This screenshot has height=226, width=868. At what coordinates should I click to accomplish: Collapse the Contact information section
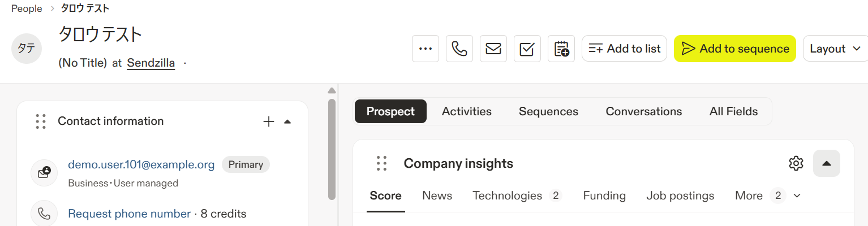(x=287, y=121)
